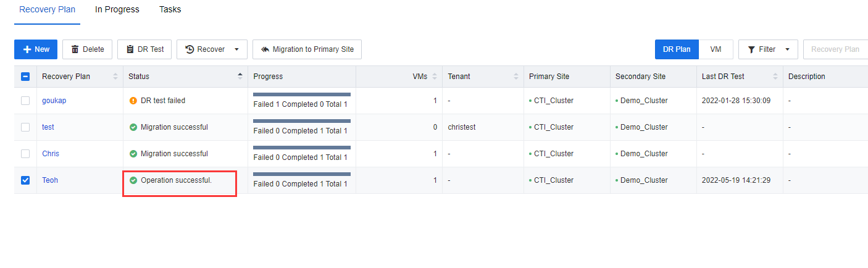Screen dimensions: 868x268
Task: Click the green success icon in Teoh row
Action: pyautogui.click(x=133, y=180)
